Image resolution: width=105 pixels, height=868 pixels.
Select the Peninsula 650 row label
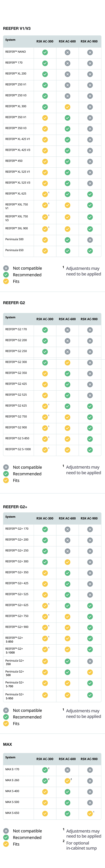(14, 250)
